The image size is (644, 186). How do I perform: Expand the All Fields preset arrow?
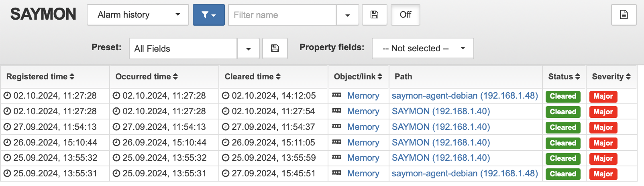pos(248,49)
